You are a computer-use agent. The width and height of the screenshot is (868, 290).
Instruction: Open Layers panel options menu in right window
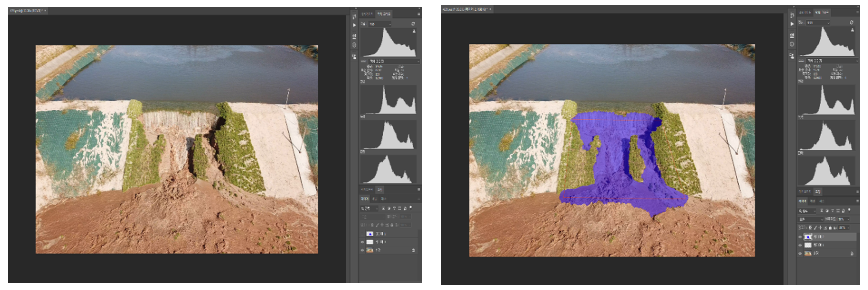(858, 201)
